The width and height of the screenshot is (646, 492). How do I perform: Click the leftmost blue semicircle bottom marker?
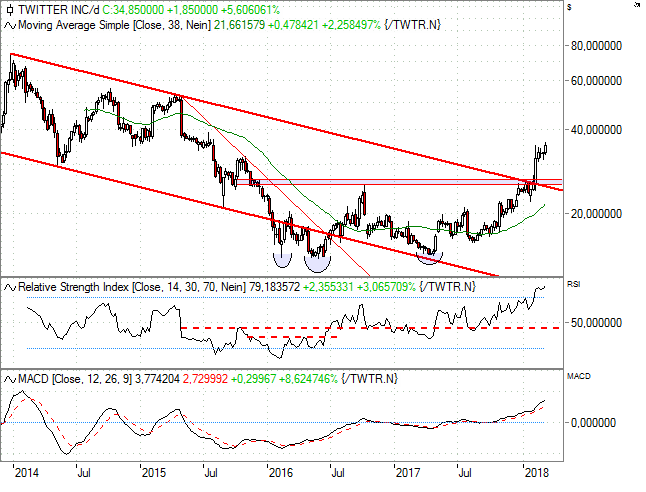(283, 260)
